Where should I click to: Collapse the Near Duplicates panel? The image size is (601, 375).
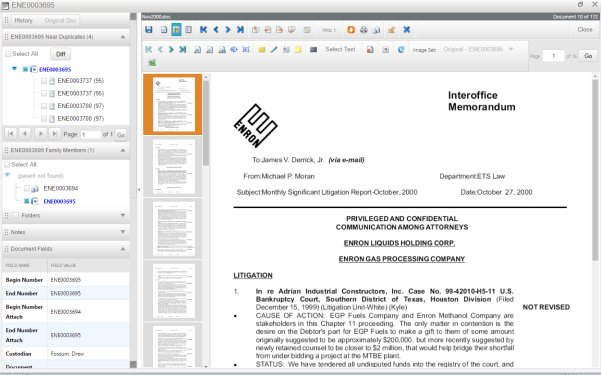pyautogui.click(x=123, y=37)
